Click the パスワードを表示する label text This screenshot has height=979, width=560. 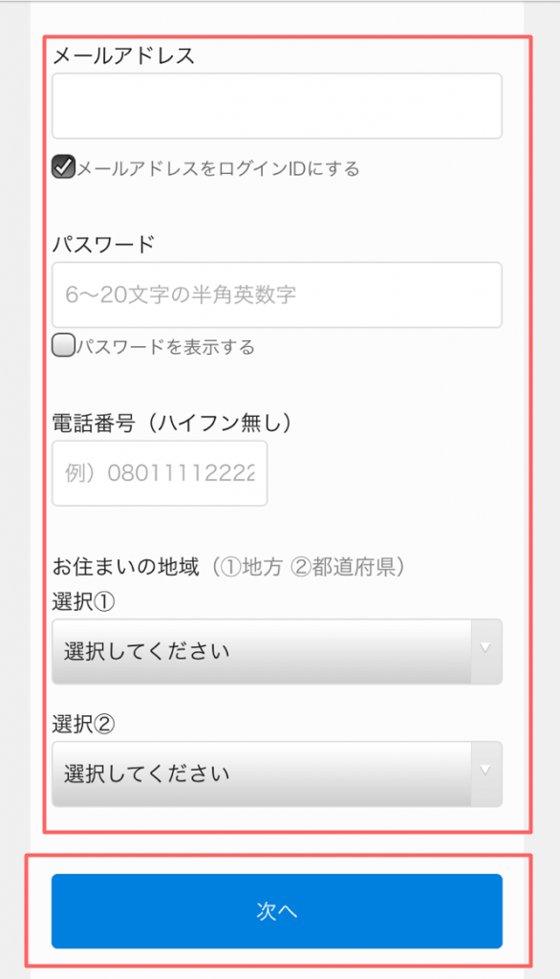(166, 346)
